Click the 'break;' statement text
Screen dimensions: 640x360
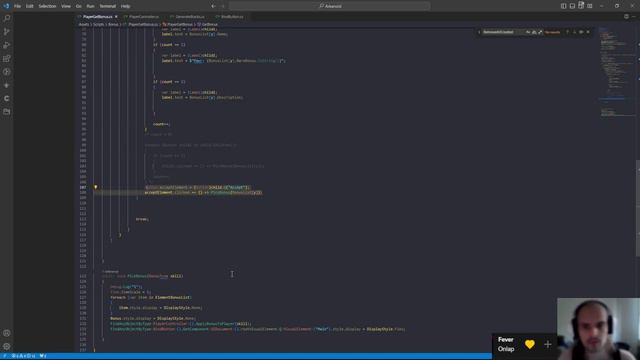142,219
